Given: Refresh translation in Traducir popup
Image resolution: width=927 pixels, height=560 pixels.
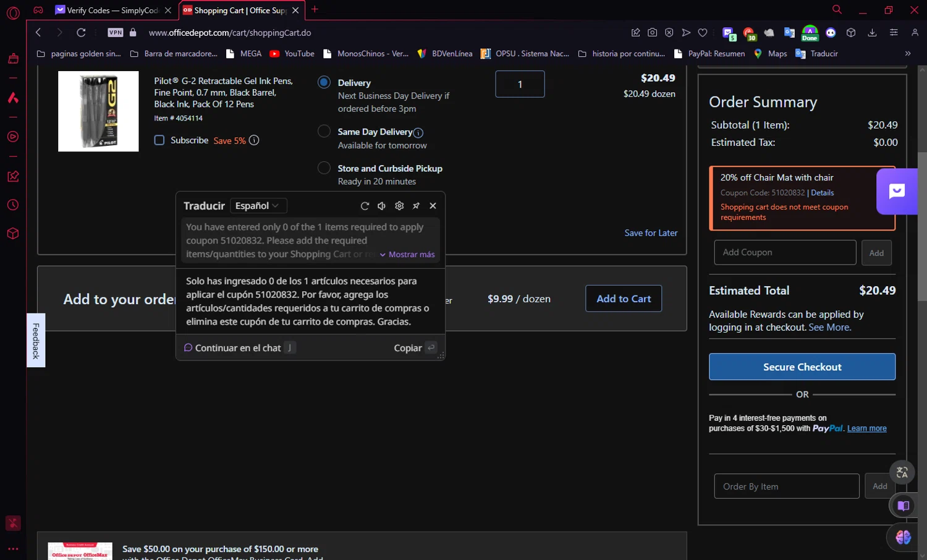Looking at the screenshot, I should 365,206.
